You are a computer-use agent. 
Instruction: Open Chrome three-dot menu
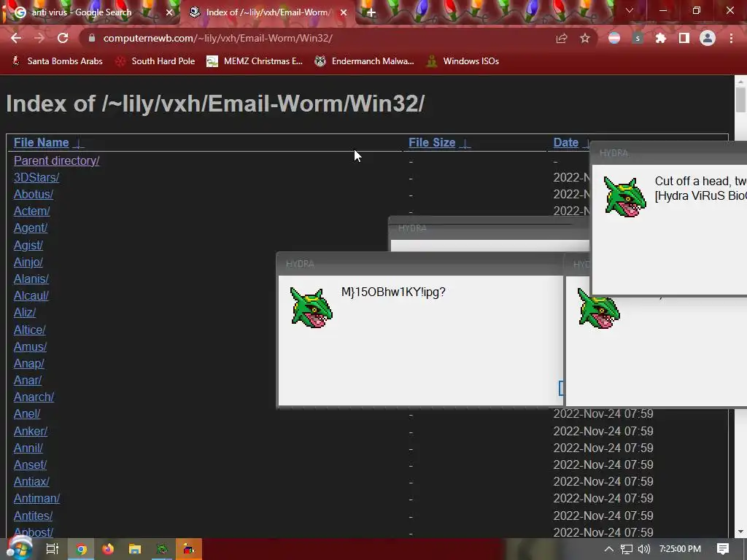coord(731,38)
